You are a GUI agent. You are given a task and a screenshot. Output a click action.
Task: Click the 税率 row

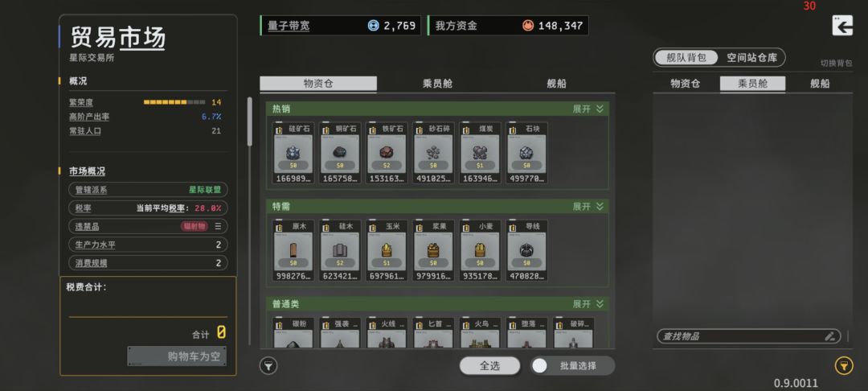(x=148, y=208)
